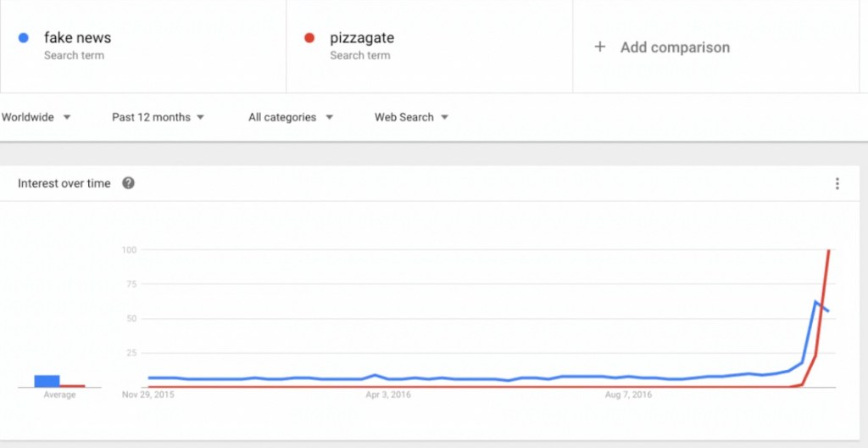868x448 pixels.
Task: Click the Aug 7, 2016 date label
Action: 628,395
